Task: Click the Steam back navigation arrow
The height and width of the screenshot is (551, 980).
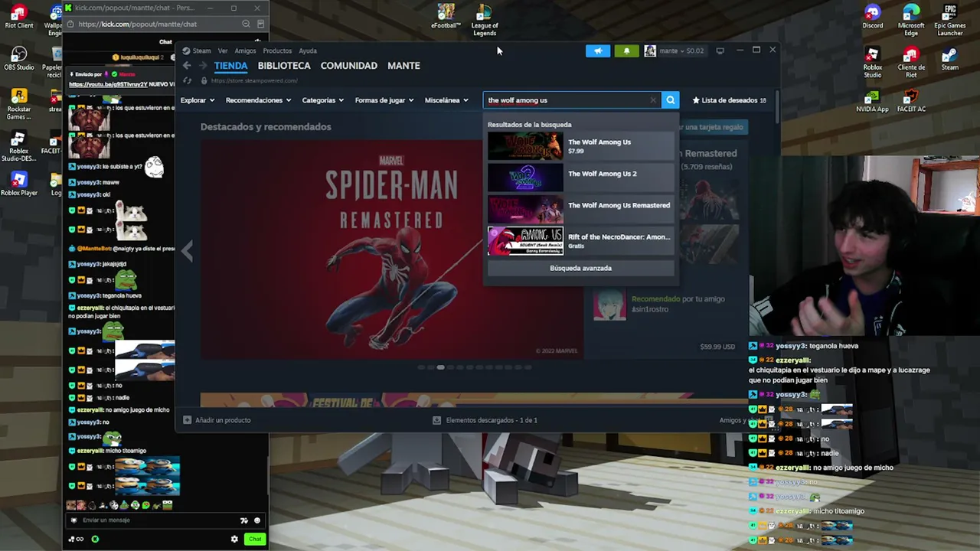Action: click(187, 66)
